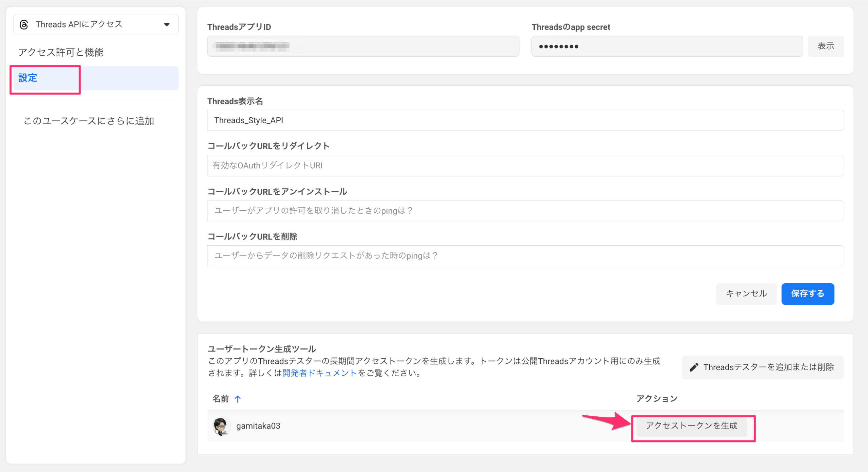Click このユースケースにさらに追加 in sidebar

pos(88,121)
